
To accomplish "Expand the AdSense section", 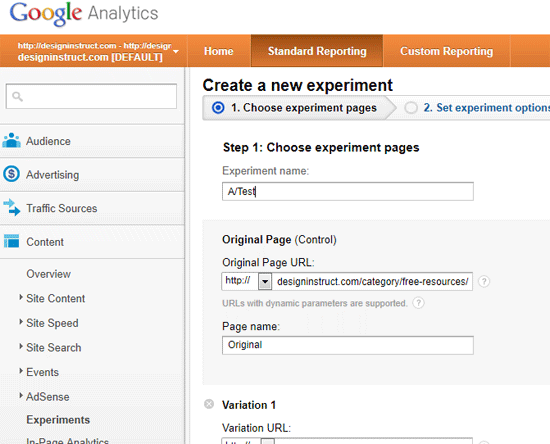I will 21,396.
